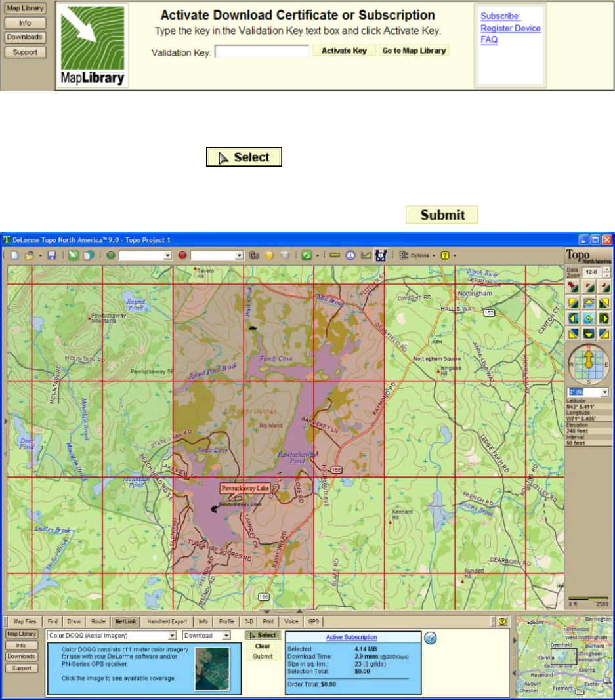Click the green route Start point icon
The width and height of the screenshot is (615, 700).
[x=111, y=255]
